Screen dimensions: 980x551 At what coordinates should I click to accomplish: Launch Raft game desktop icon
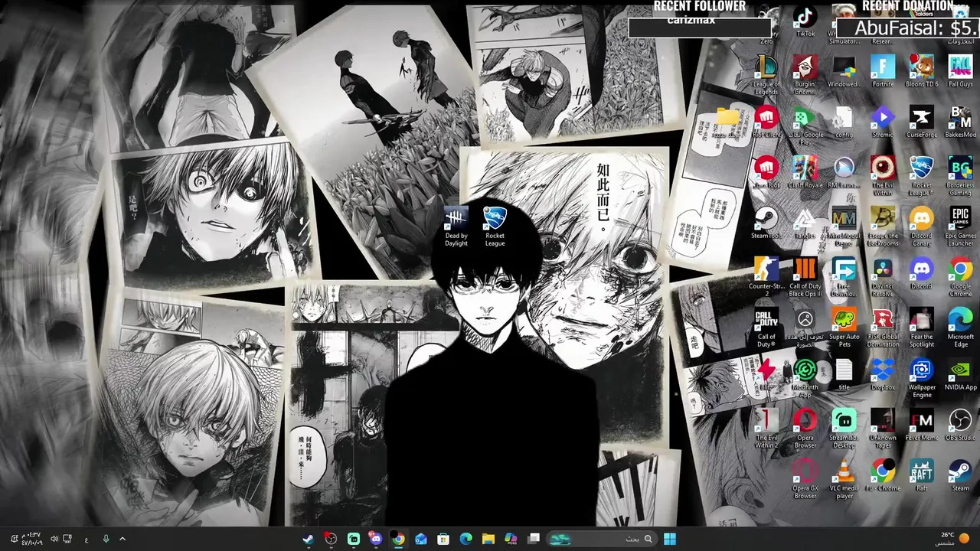(921, 475)
